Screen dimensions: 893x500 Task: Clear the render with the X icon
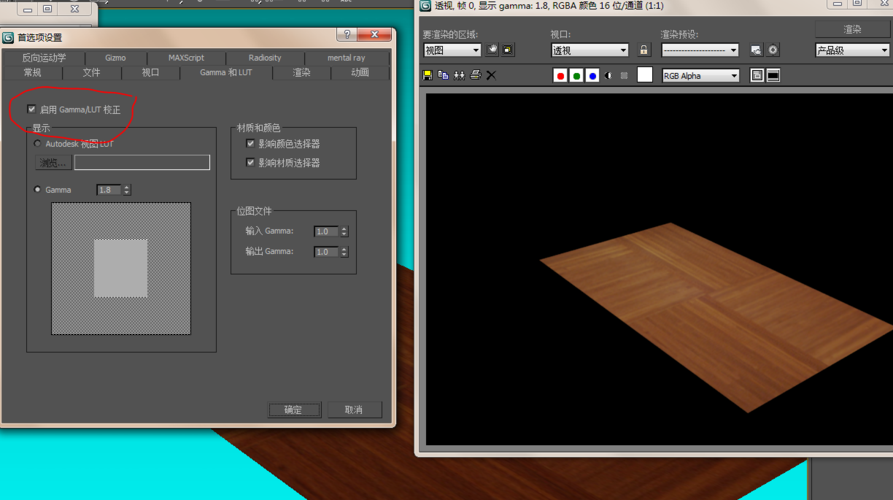tap(491, 76)
